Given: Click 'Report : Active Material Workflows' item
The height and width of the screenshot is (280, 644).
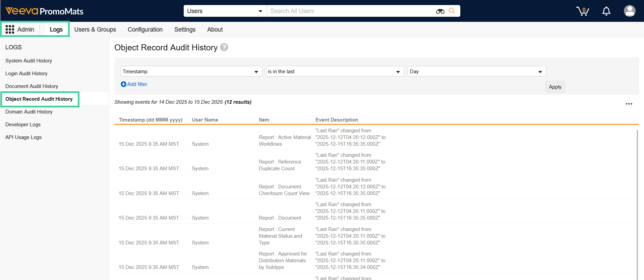Looking at the screenshot, I should [x=285, y=141].
